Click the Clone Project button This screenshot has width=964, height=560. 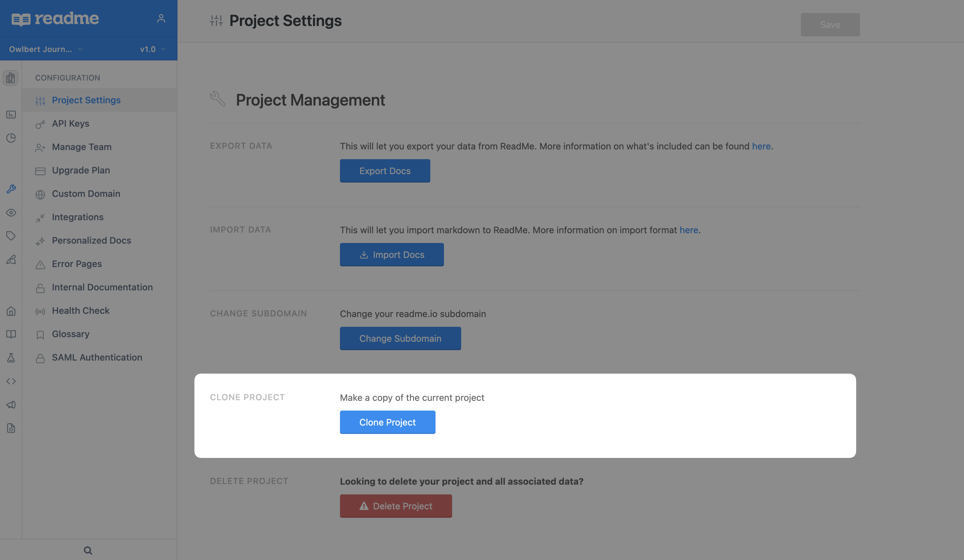tap(387, 422)
